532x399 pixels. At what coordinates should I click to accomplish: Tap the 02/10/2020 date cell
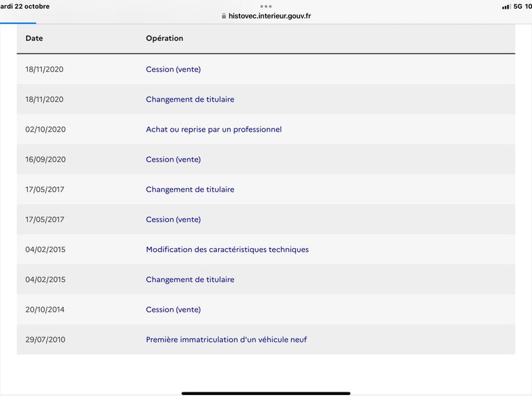[x=45, y=129]
